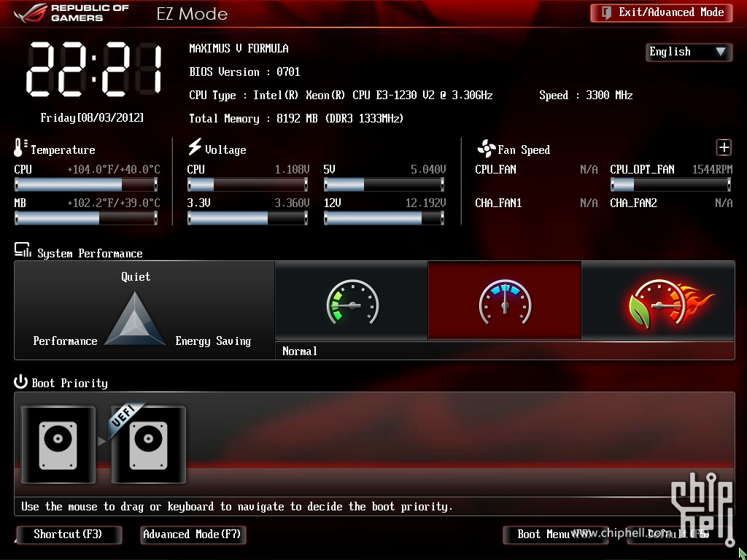Click the lightning bolt Voltage icon
Screen dimensions: 747x560
point(194,147)
